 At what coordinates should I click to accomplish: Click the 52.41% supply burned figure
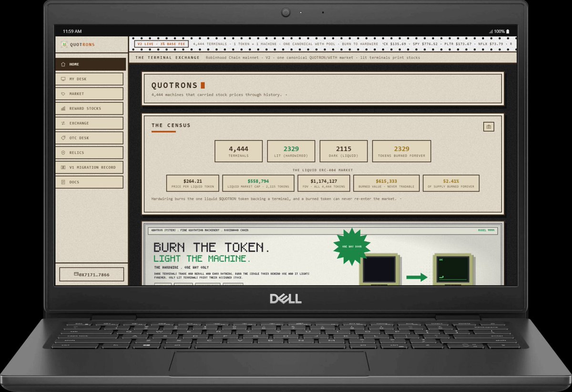coord(451,181)
